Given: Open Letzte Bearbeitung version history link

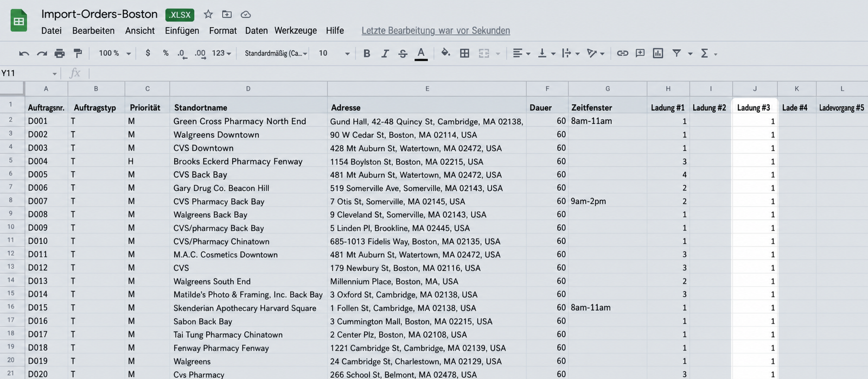Looking at the screenshot, I should point(436,30).
